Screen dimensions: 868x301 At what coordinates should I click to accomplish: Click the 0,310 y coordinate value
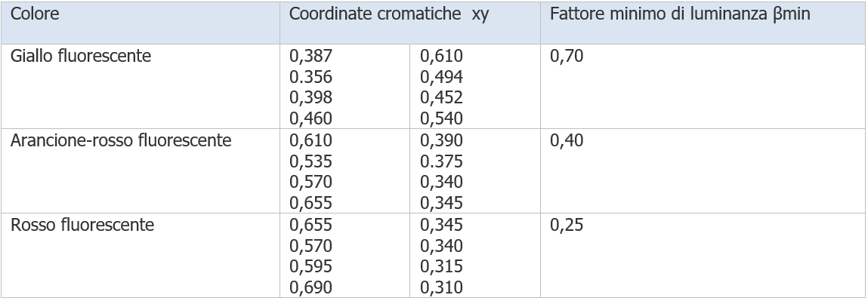(x=441, y=287)
